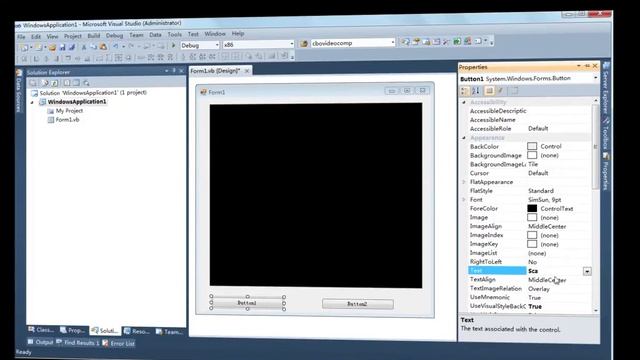Click Refresh icon in Solution Explorer toolbar

click(54, 83)
